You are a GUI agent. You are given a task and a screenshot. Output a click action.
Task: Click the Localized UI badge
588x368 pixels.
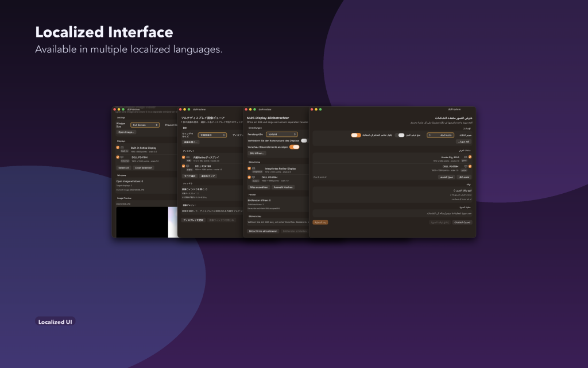coord(55,322)
